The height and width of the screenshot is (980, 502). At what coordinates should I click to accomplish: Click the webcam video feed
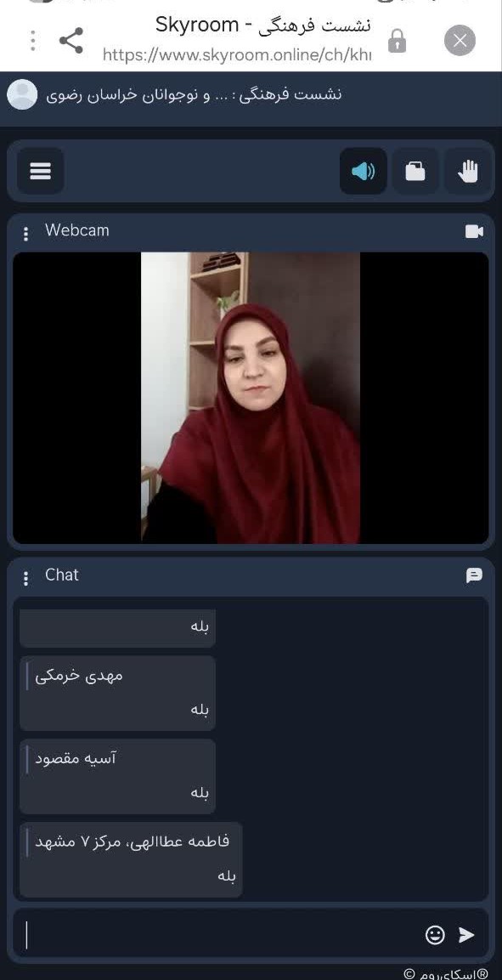pos(251,398)
